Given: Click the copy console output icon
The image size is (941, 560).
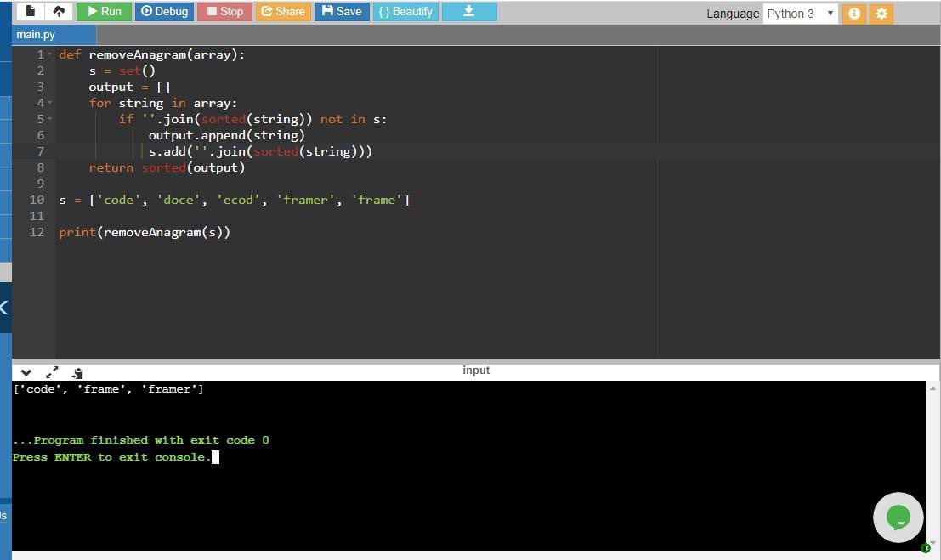Looking at the screenshot, I should [77, 372].
